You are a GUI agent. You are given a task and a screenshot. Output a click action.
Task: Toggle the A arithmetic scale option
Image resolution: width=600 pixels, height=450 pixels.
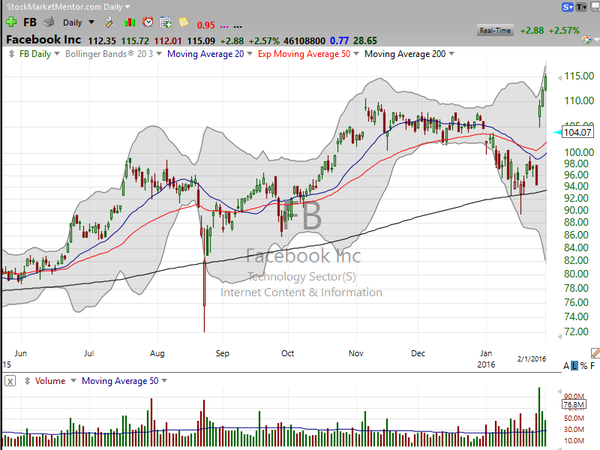566,366
